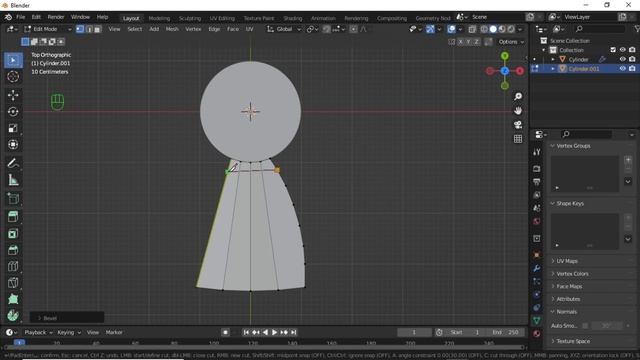Switch to UV Editing workspace tab

[x=222, y=18]
